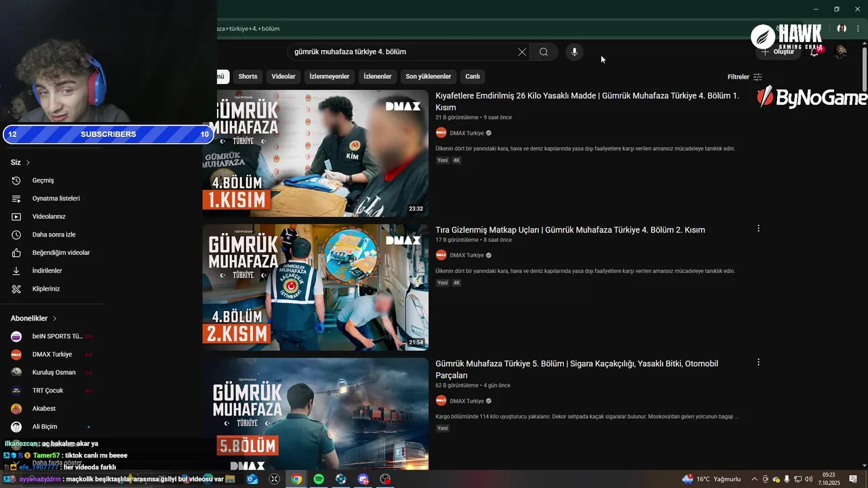This screenshot has height=488, width=868.
Task: Click the 23:32 duration label
Action: (416, 209)
